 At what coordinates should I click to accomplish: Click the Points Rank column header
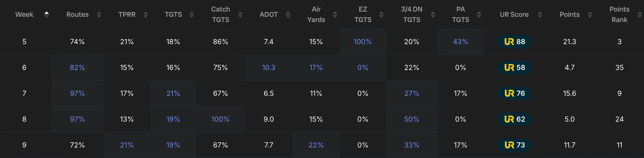coord(619,15)
